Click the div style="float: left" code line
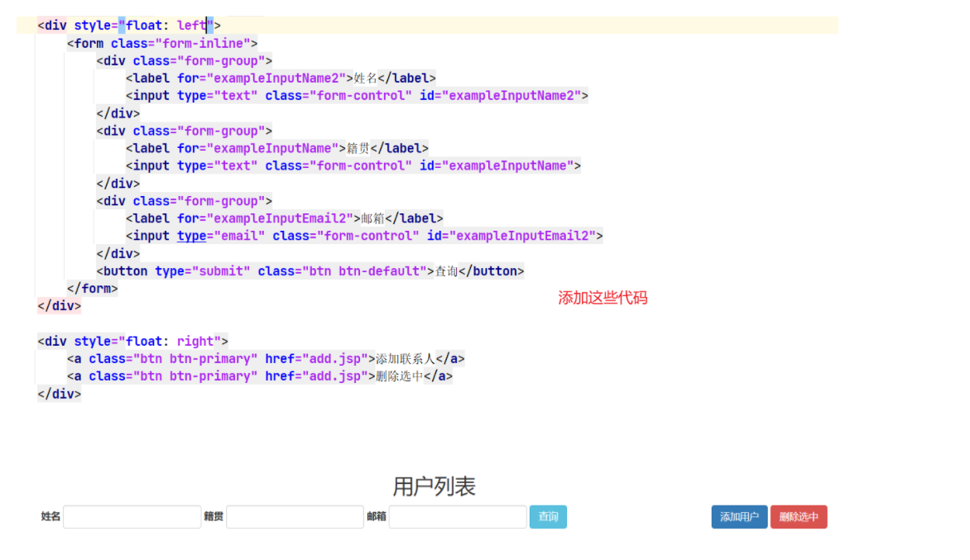Viewport: 970px width, 560px height. tap(128, 26)
